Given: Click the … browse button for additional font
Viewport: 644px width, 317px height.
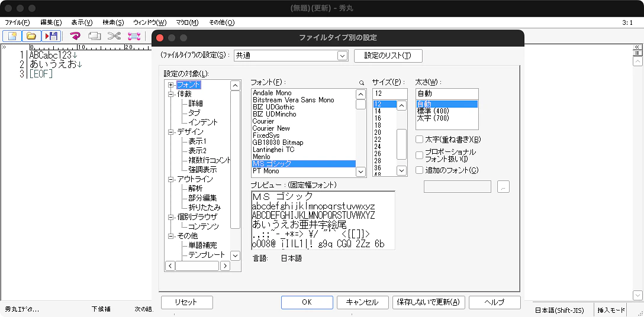Looking at the screenshot, I should click(503, 186).
